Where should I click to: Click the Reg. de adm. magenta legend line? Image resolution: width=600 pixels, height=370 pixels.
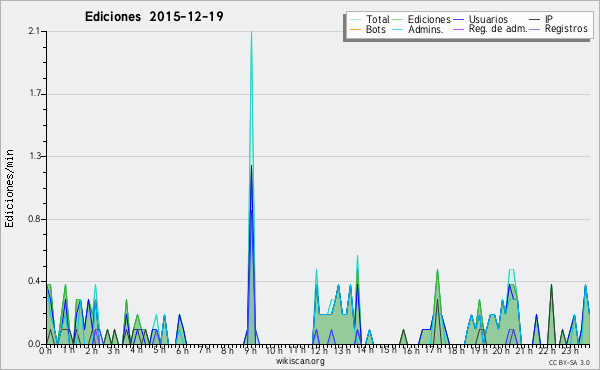[458, 29]
